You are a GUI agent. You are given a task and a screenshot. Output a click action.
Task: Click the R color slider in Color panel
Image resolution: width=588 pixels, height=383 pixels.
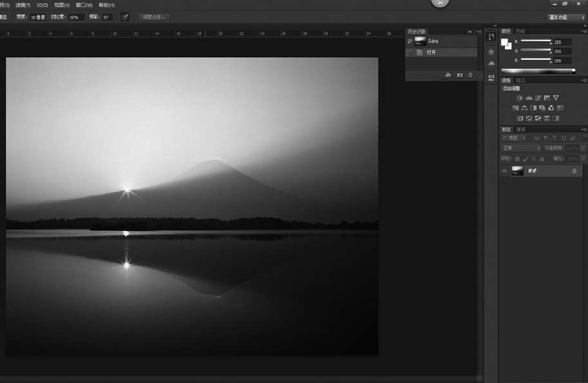click(x=536, y=42)
